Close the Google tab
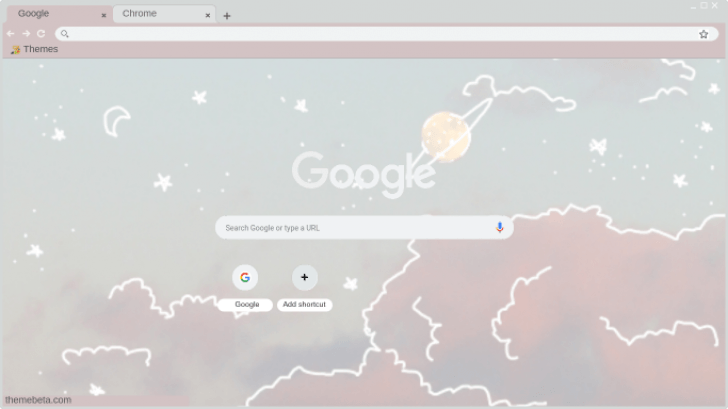The height and width of the screenshot is (409, 728). [104, 15]
